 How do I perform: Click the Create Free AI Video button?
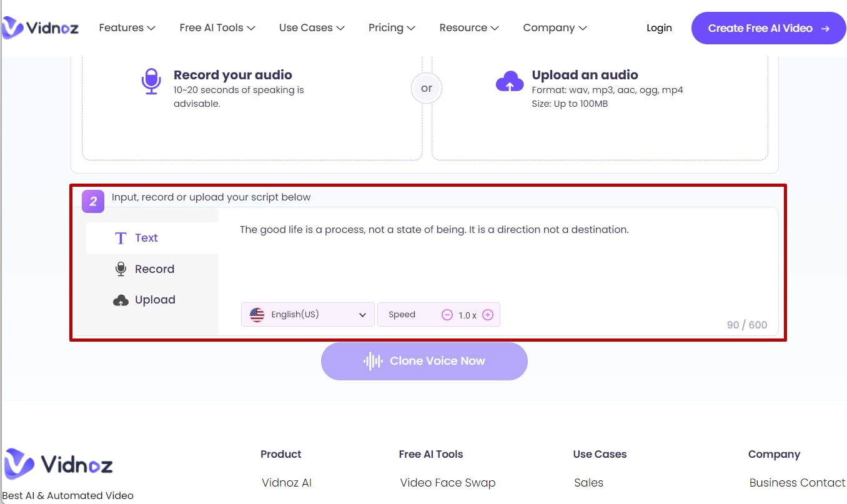(x=768, y=28)
